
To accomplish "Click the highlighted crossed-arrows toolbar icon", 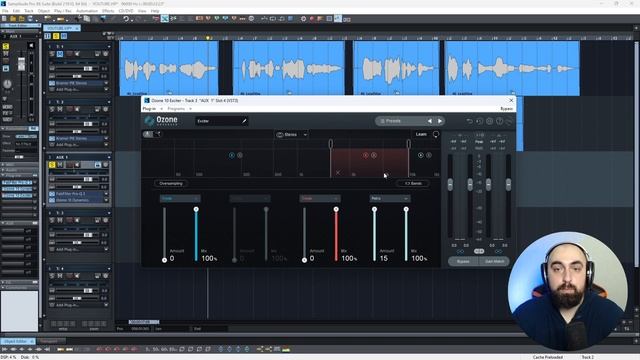I will click(165, 19).
